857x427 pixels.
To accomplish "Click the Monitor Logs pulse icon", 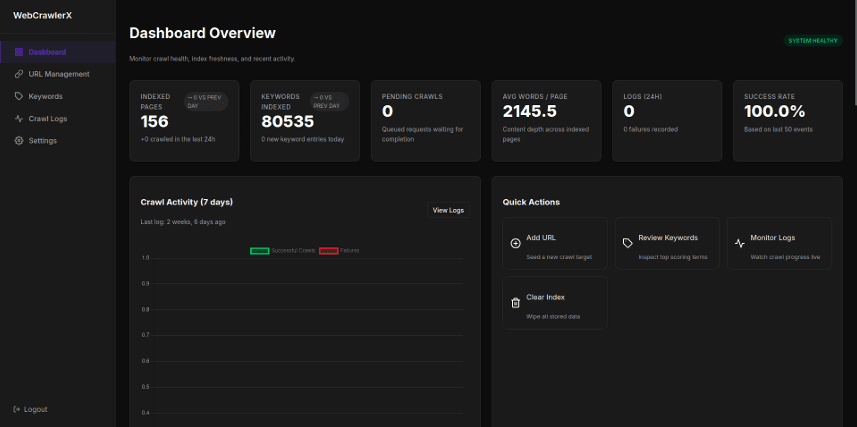I will [x=739, y=243].
